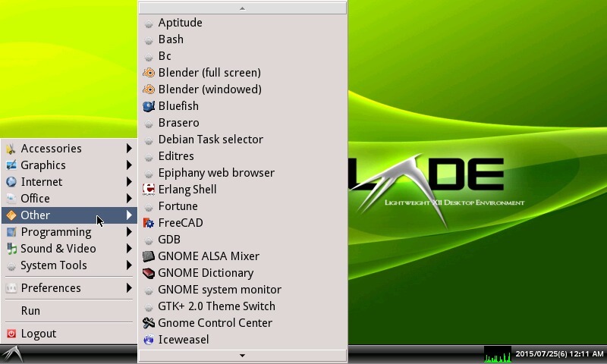Viewport: 607px width, 364px height.
Task: Click the submenu scroll-down arrow bar
Action: tap(242, 356)
